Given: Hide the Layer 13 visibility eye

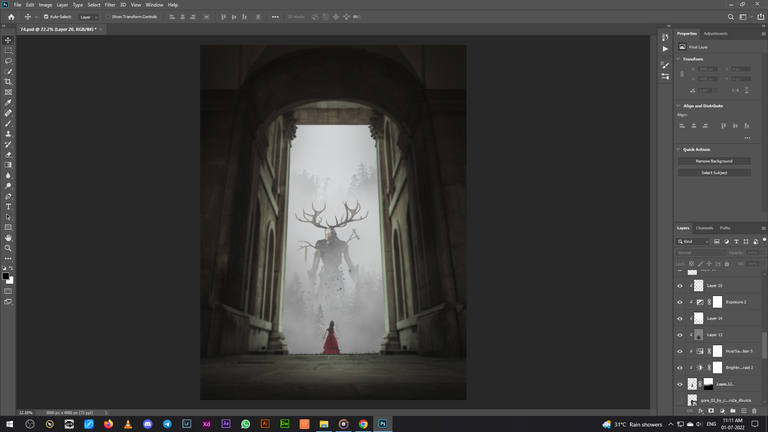Looking at the screenshot, I should coord(680,335).
